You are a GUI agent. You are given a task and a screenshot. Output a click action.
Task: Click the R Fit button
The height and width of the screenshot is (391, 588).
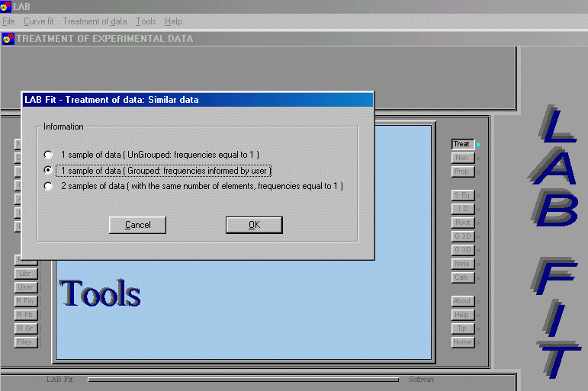tap(26, 315)
